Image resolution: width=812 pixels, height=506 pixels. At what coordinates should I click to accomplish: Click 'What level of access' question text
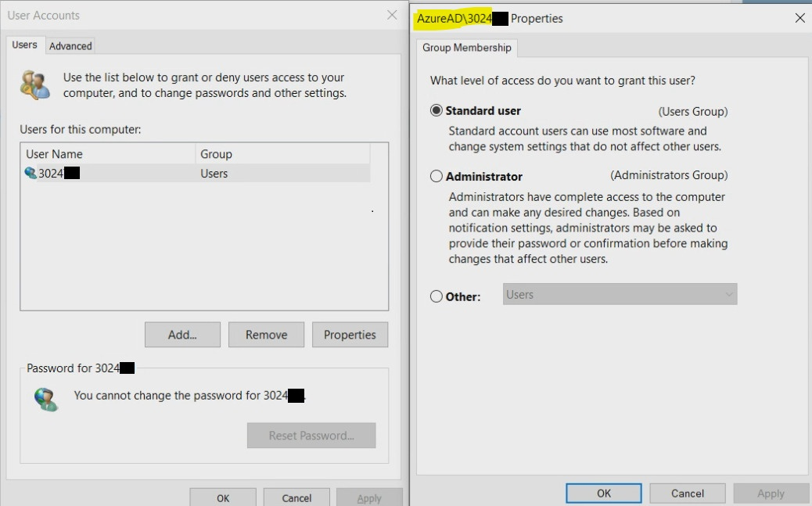pyautogui.click(x=562, y=81)
